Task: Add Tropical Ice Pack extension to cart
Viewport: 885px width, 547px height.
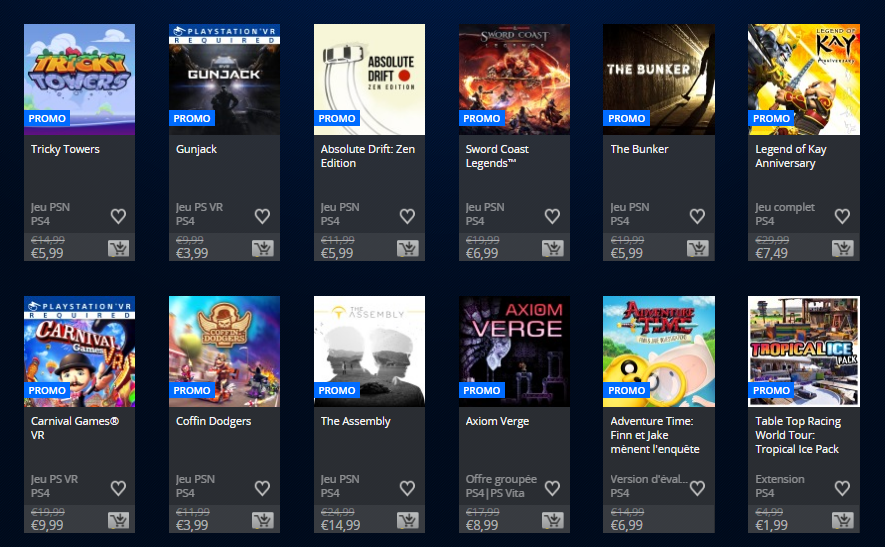Action: tap(843, 520)
